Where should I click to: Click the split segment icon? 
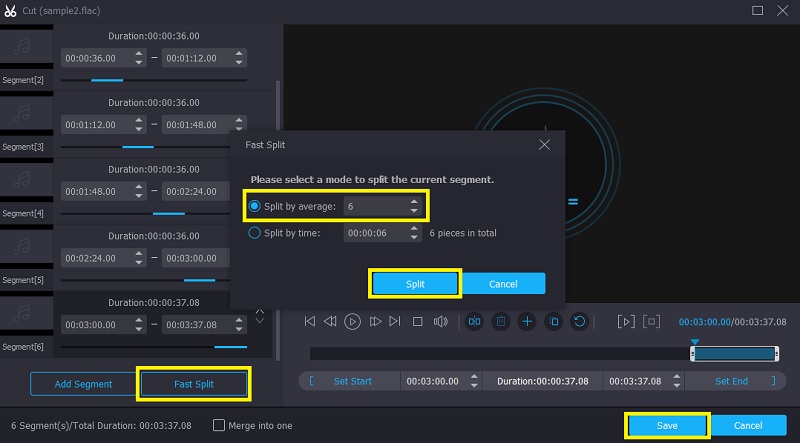[x=474, y=322]
